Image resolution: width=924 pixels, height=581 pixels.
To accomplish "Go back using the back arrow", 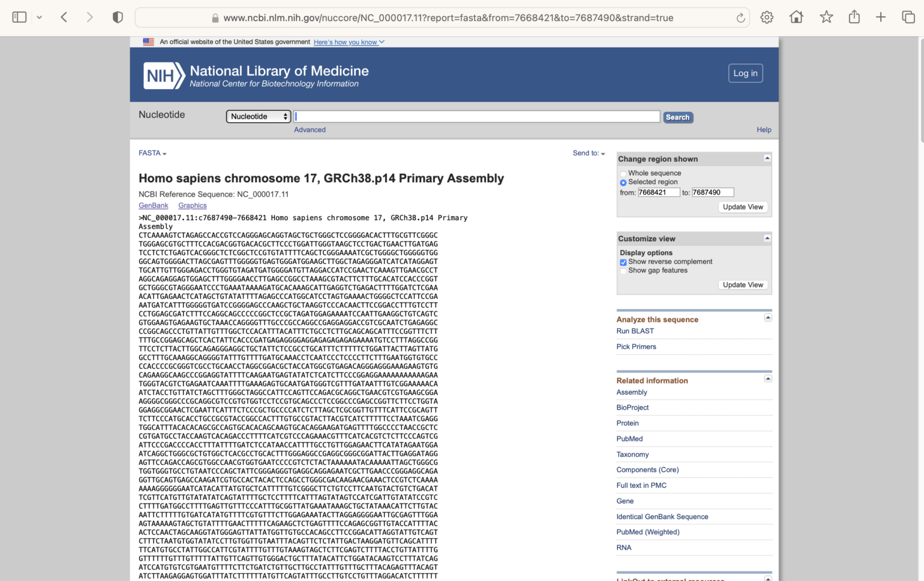I will coord(64,17).
